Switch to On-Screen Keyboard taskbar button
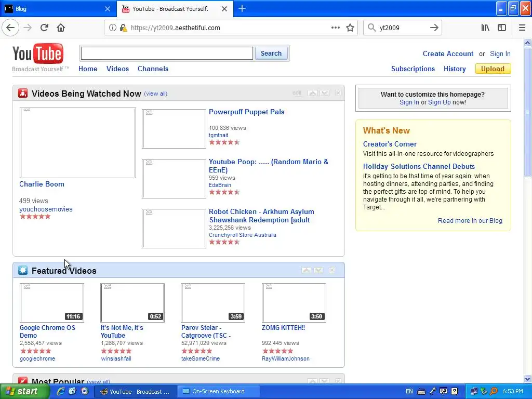The width and height of the screenshot is (532, 399). [x=219, y=392]
